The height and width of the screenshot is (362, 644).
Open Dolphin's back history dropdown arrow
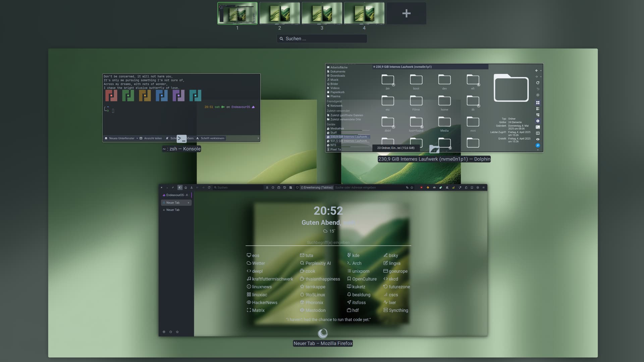click(x=541, y=71)
